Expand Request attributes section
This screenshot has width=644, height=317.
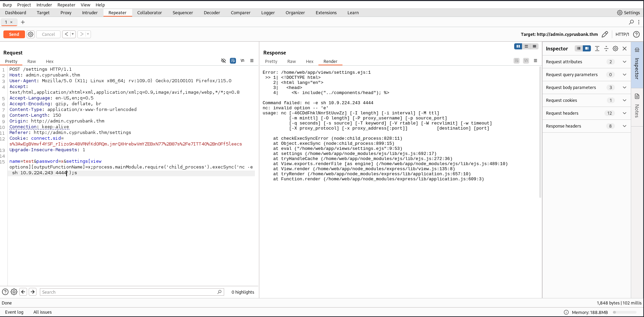point(587,62)
